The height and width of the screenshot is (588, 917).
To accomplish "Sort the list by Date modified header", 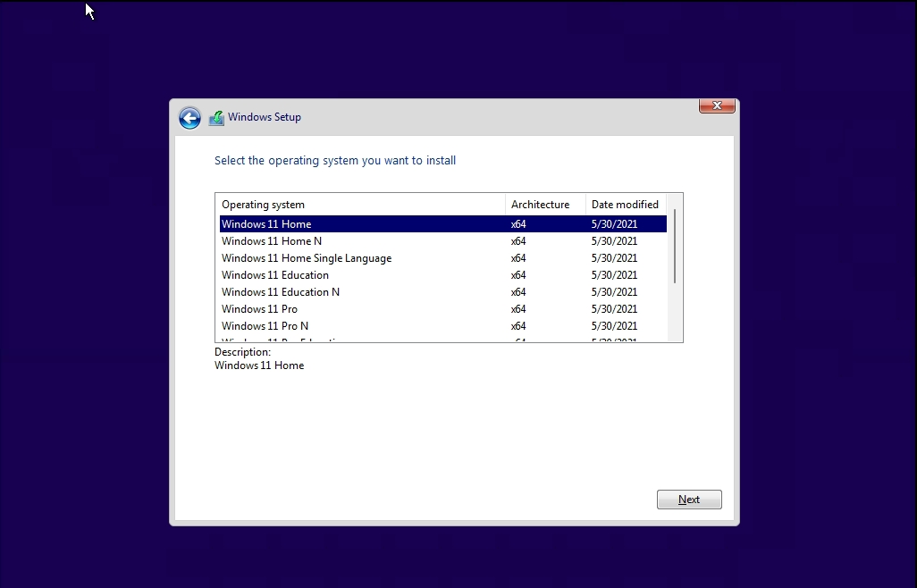I will coord(625,204).
